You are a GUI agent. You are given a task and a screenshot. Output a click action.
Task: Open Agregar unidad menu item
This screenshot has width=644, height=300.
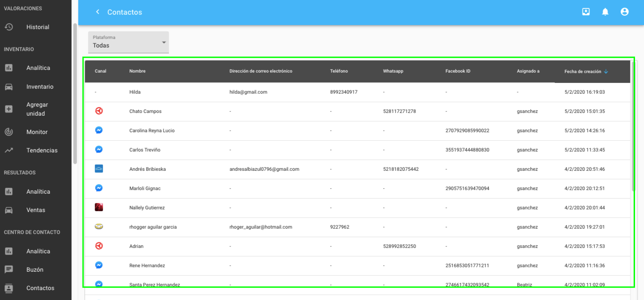pos(37,109)
